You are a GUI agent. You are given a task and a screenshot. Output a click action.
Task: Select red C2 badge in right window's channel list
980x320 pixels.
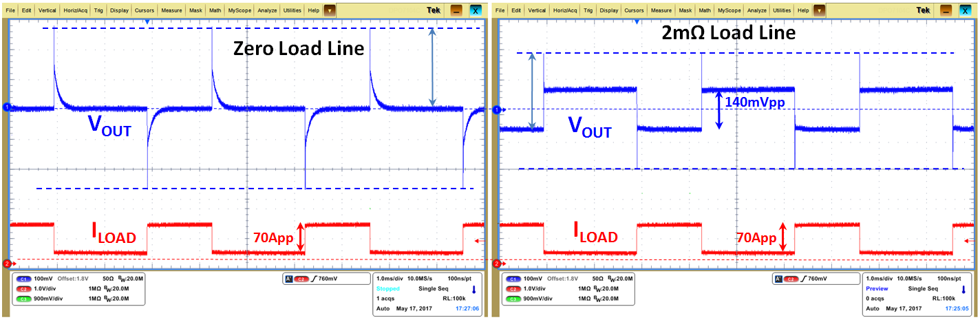pyautogui.click(x=512, y=289)
